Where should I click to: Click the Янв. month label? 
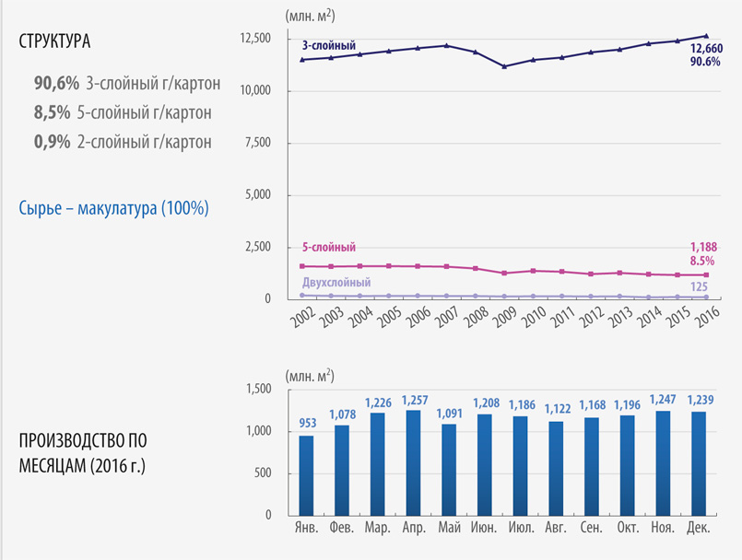pyautogui.click(x=307, y=528)
